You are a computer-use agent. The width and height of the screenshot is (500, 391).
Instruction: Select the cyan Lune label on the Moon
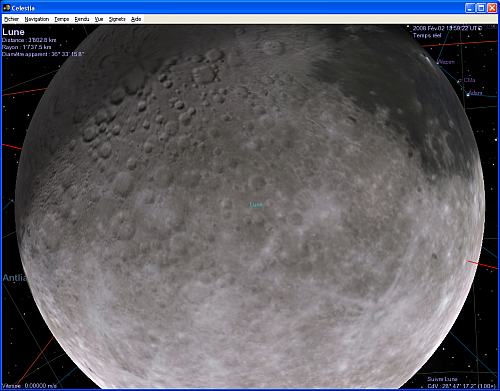tap(256, 205)
